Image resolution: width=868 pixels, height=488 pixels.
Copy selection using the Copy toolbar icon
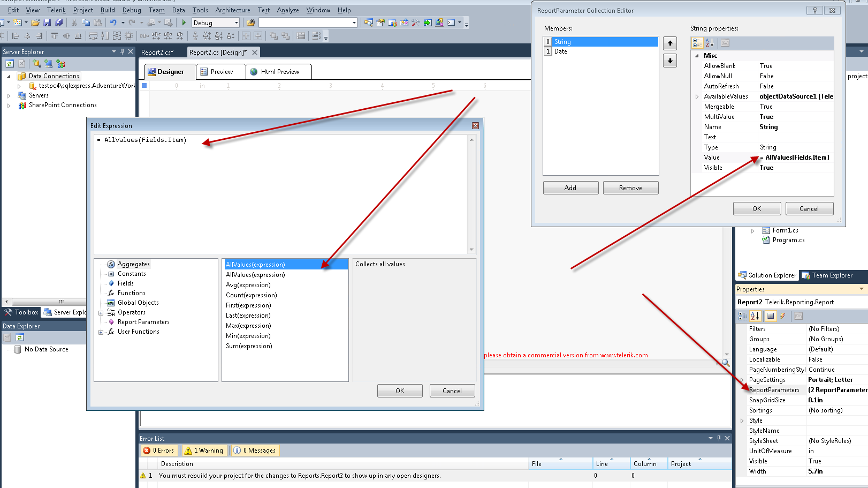86,22
